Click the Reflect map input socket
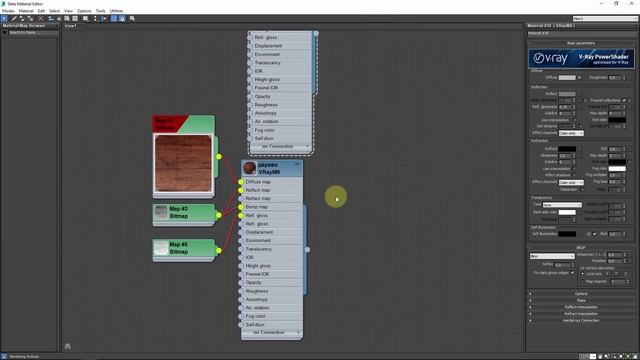640x360 pixels. pyautogui.click(x=241, y=190)
